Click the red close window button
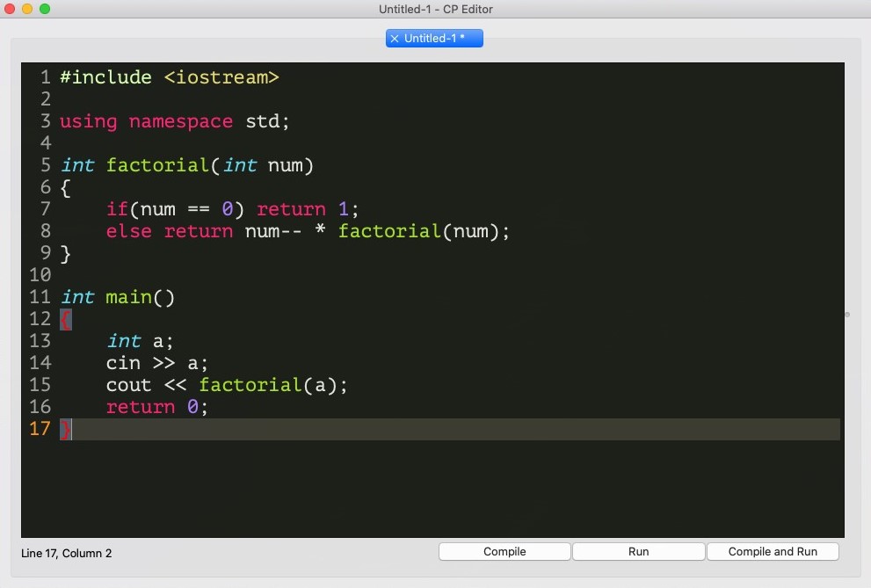The image size is (871, 588). click(x=11, y=9)
